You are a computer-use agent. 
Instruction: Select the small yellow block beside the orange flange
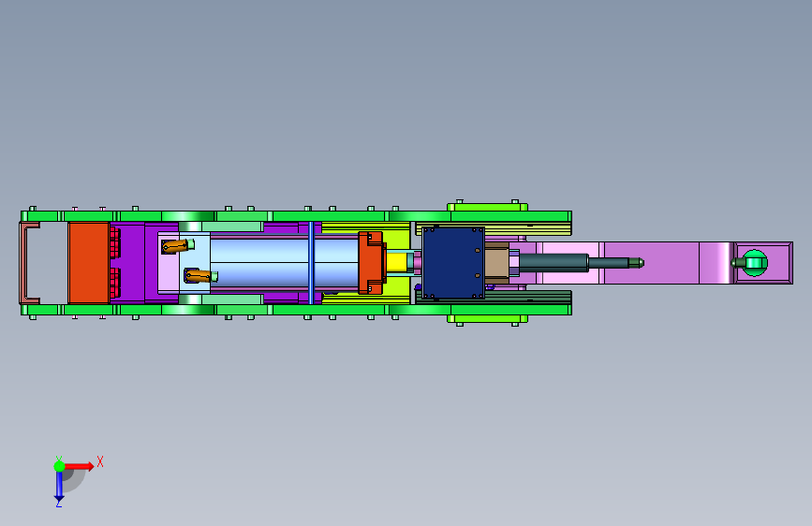click(x=397, y=262)
